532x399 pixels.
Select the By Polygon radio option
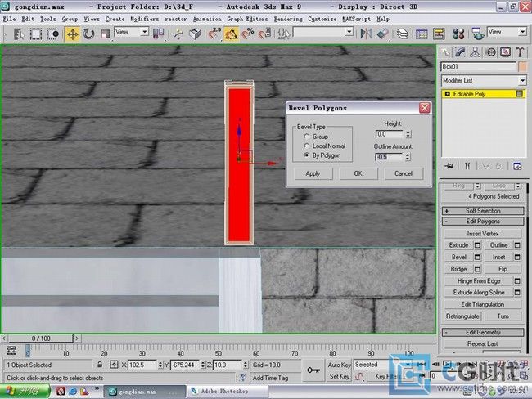point(306,155)
